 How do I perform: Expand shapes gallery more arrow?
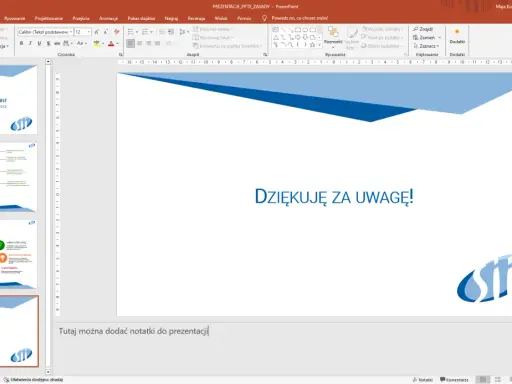point(319,45)
